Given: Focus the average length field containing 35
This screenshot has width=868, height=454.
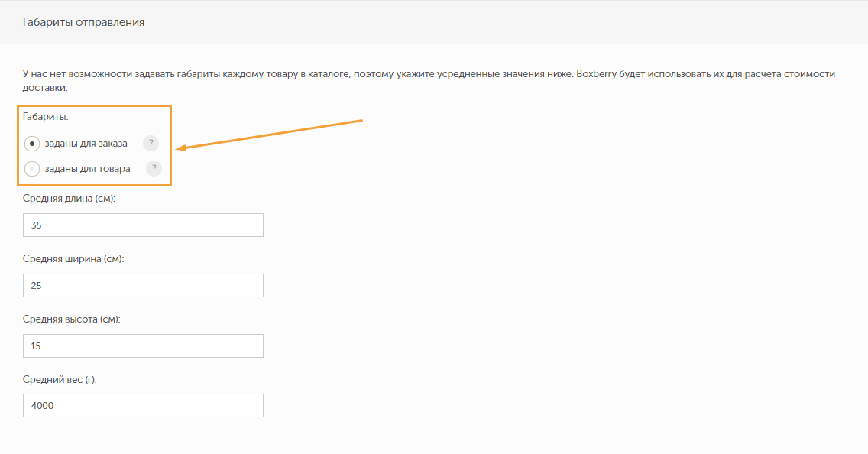Looking at the screenshot, I should (x=144, y=225).
